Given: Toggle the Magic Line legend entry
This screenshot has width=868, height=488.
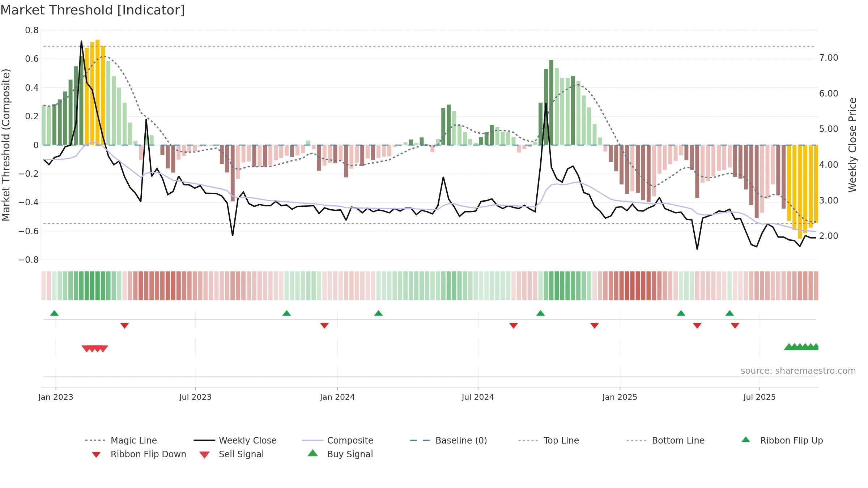Looking at the screenshot, I should [121, 440].
